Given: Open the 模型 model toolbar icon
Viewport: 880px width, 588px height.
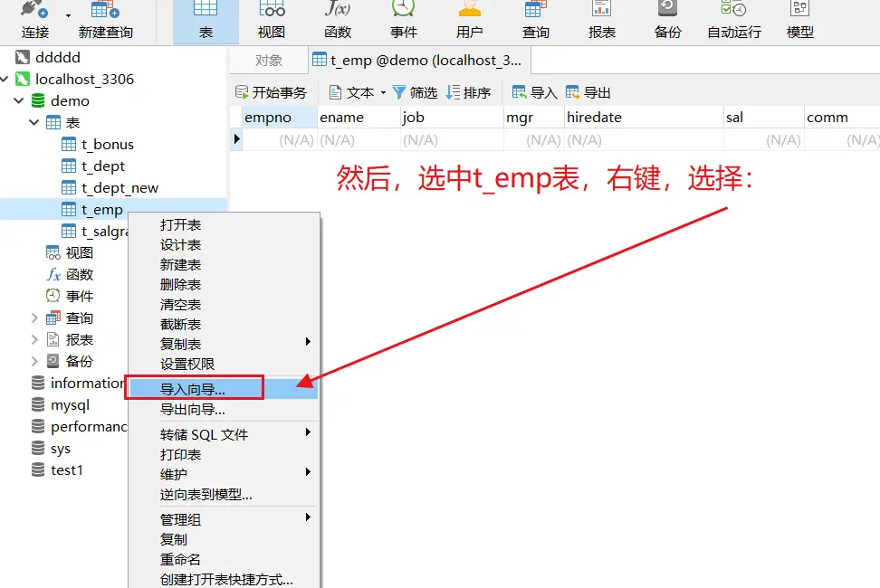Looking at the screenshot, I should 799,20.
